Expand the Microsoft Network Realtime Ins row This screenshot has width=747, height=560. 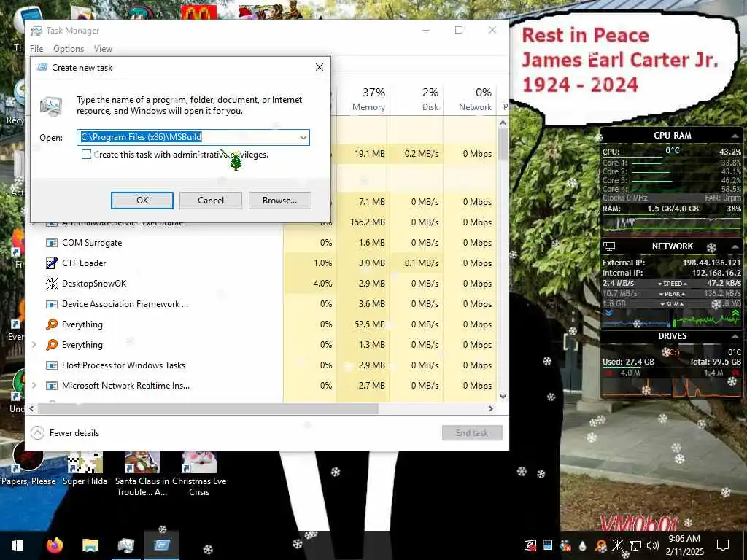[34, 386]
